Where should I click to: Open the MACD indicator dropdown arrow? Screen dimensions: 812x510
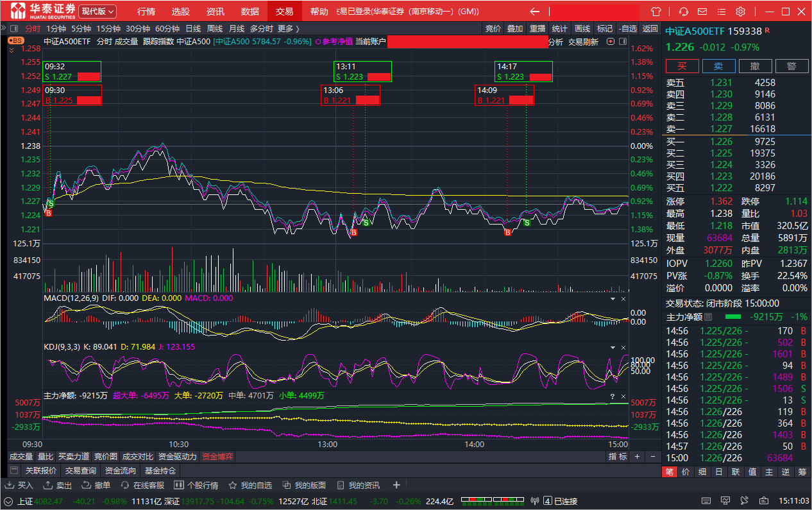(613, 299)
